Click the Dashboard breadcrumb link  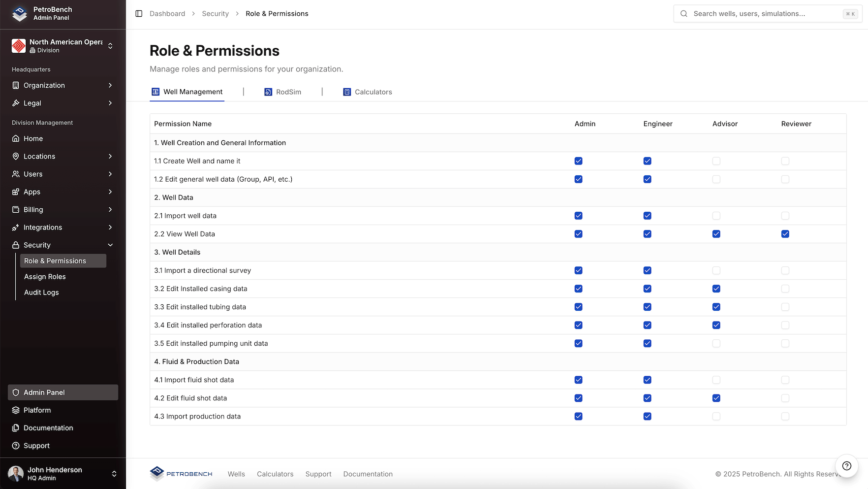point(167,14)
